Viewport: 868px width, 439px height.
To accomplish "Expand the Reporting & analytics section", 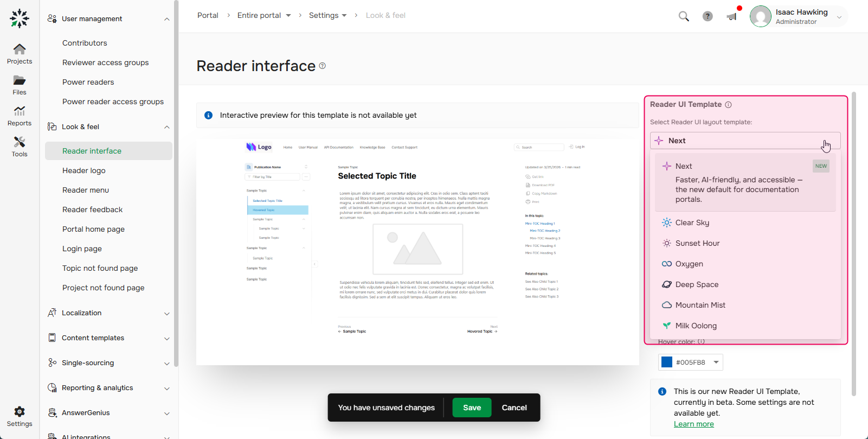I will (167, 389).
